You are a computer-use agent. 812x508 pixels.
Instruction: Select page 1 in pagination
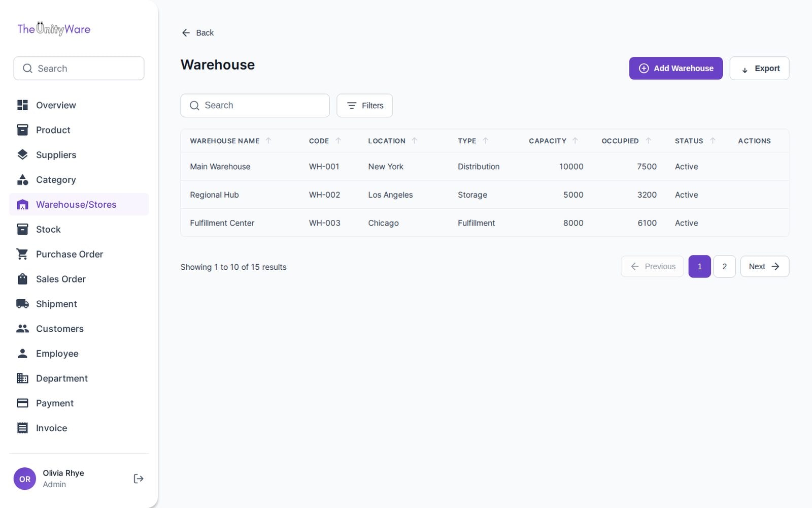pyautogui.click(x=700, y=267)
